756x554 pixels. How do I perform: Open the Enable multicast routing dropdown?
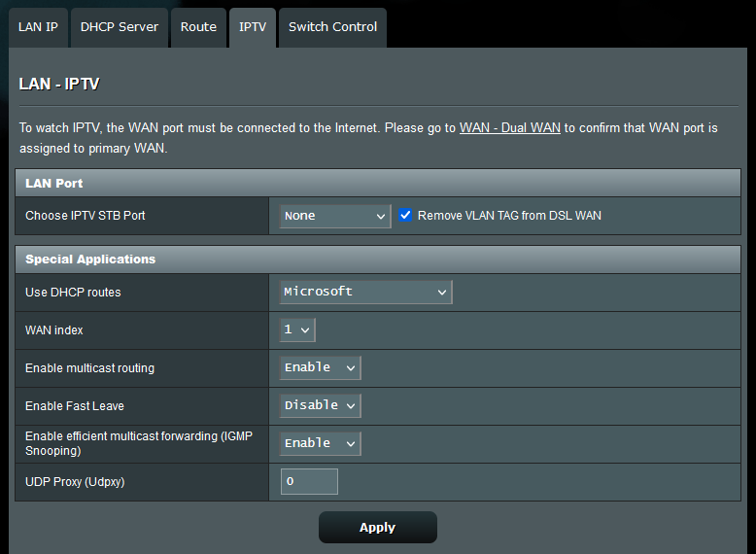pyautogui.click(x=321, y=367)
